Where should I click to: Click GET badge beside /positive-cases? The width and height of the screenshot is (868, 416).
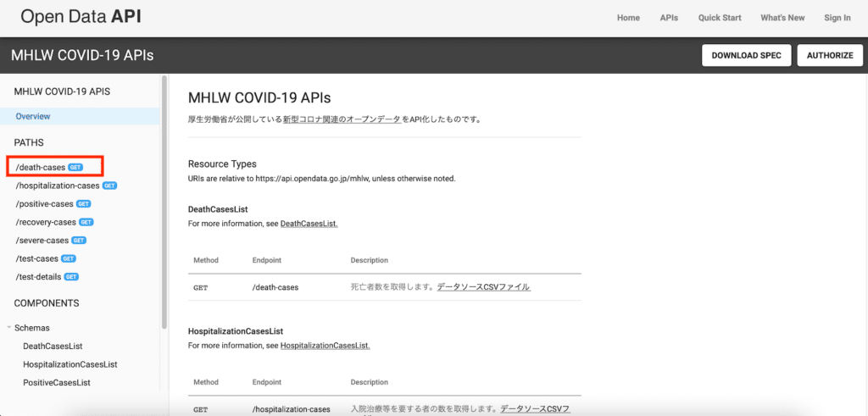pos(84,204)
